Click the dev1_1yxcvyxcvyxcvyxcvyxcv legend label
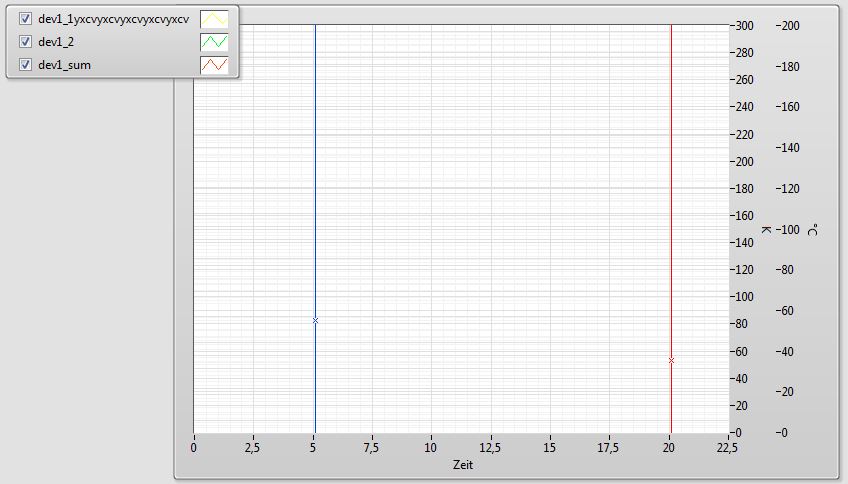This screenshot has height=484, width=848. coord(114,19)
